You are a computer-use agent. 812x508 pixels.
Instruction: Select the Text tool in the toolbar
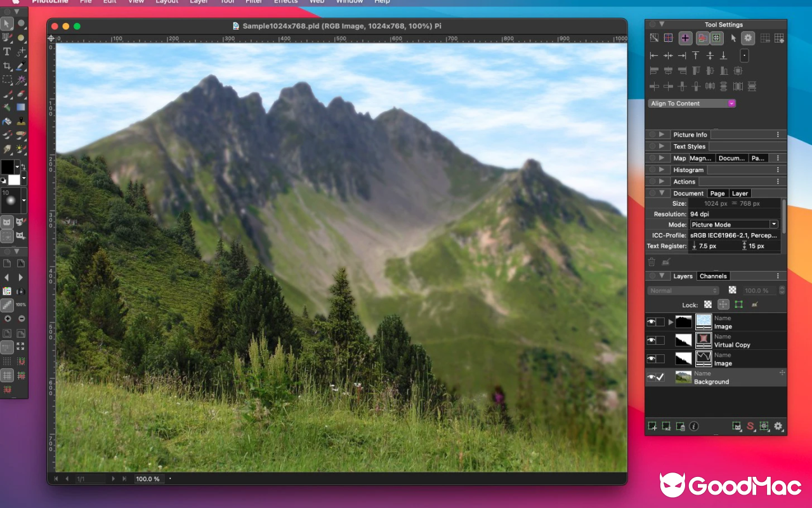click(6, 52)
